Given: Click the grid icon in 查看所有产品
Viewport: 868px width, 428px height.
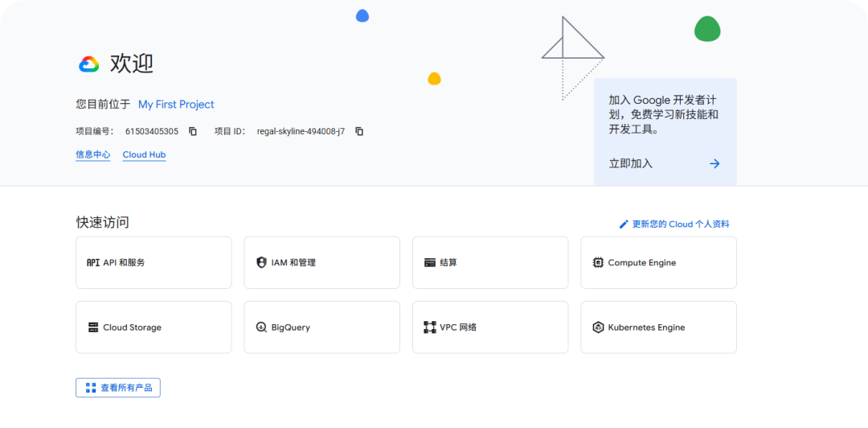Looking at the screenshot, I should coord(91,388).
